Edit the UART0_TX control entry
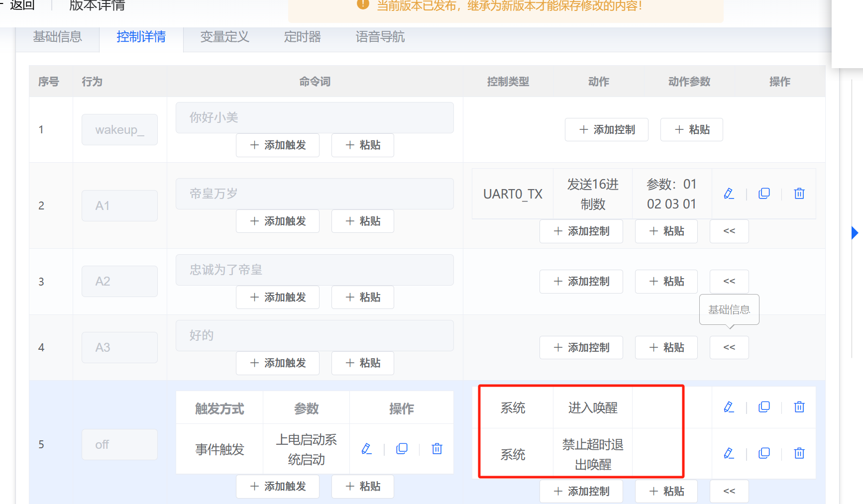Image resolution: width=863 pixels, height=504 pixels. (x=729, y=194)
